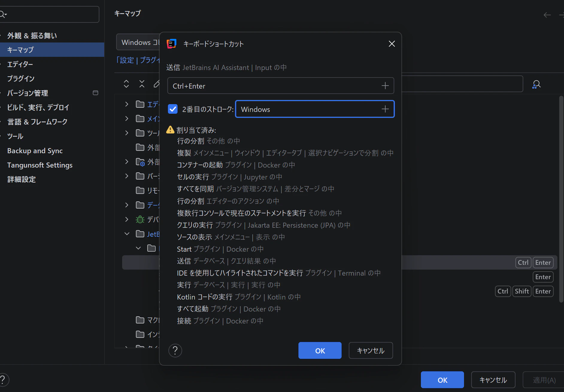Select ツール in the settings sidebar
Image resolution: width=564 pixels, height=392 pixels.
point(15,136)
